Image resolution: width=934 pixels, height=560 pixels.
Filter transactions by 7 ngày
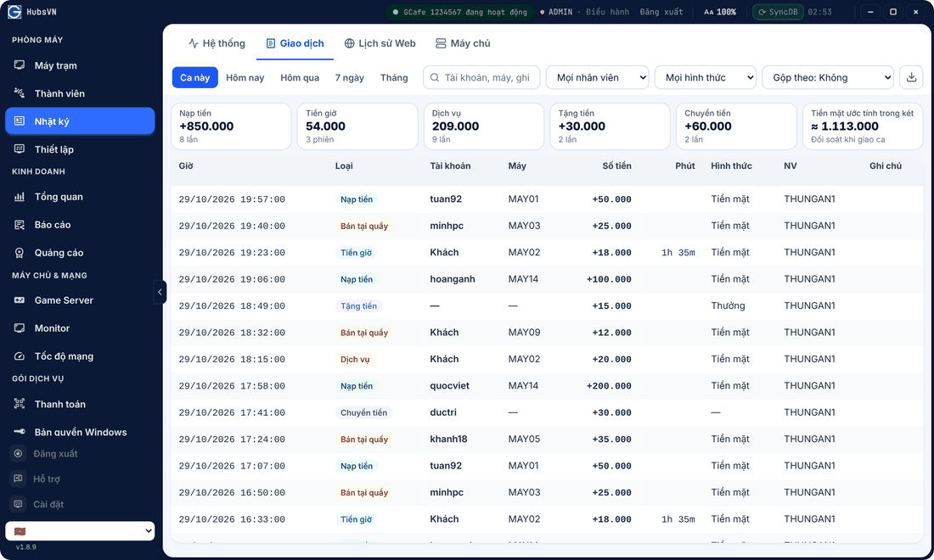tap(350, 77)
